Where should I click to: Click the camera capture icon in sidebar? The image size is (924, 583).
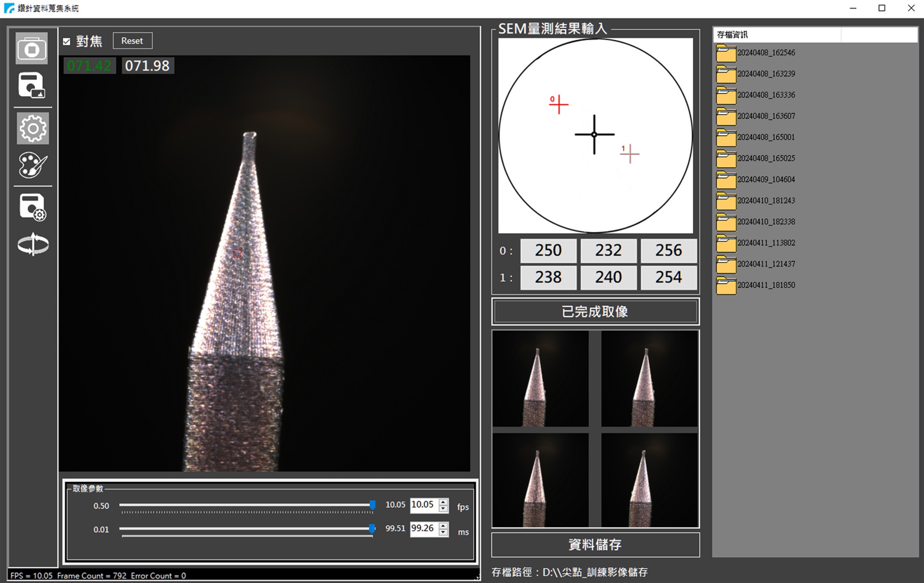click(x=32, y=49)
